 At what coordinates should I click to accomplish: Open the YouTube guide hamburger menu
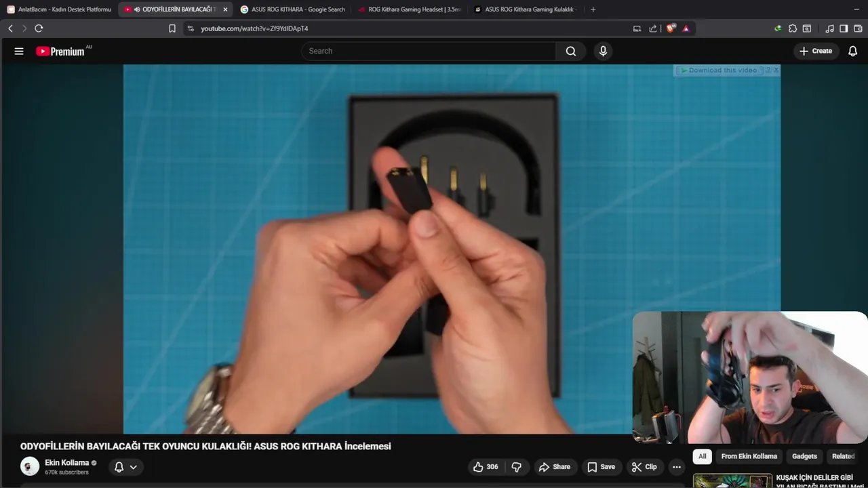coord(19,52)
